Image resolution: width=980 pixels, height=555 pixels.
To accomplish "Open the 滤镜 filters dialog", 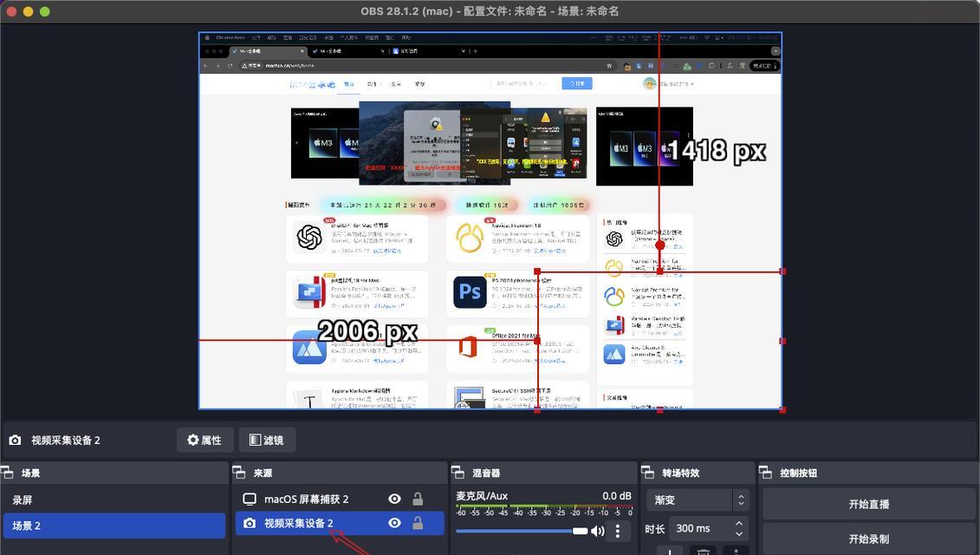I will pos(267,440).
